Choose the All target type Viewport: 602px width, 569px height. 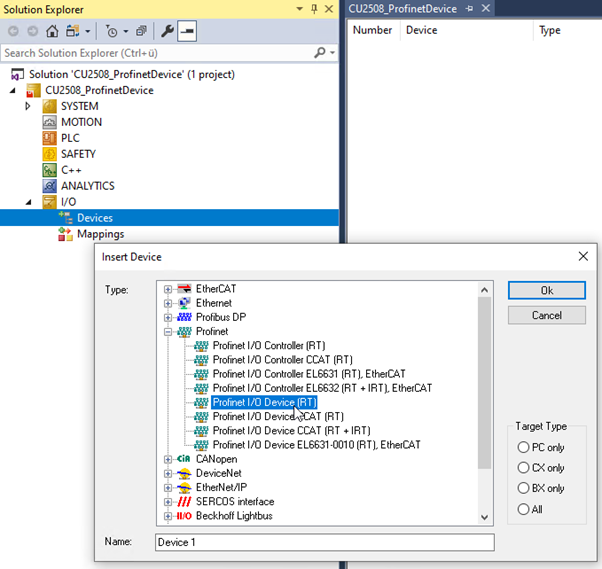click(x=523, y=509)
